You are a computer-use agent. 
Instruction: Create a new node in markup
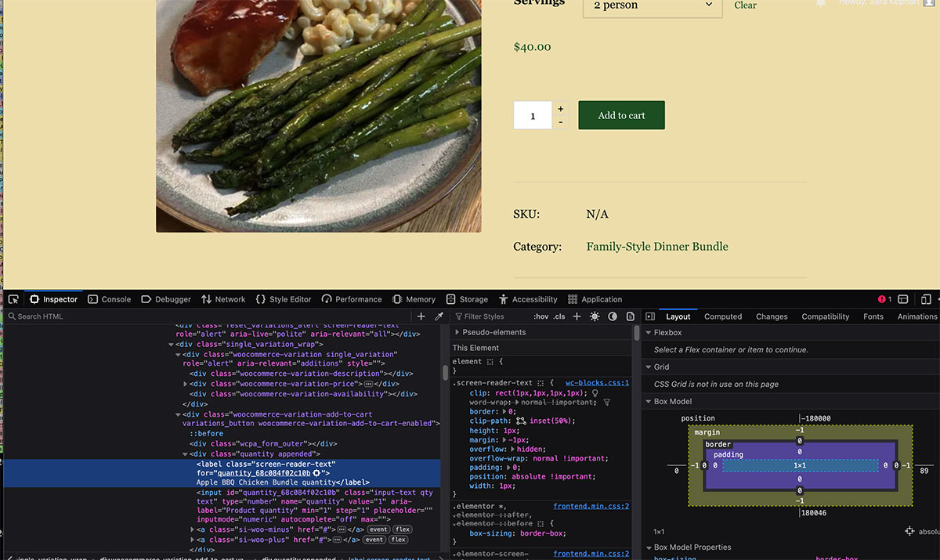pyautogui.click(x=421, y=316)
